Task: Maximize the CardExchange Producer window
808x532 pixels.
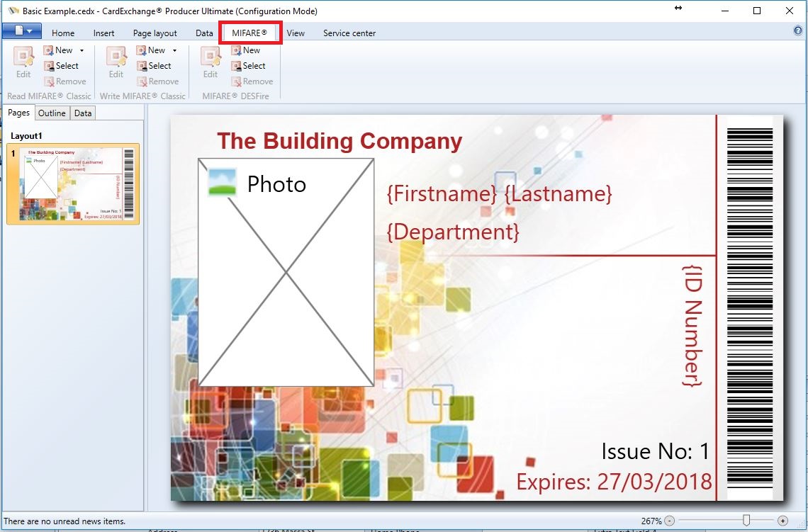Action: (x=757, y=11)
